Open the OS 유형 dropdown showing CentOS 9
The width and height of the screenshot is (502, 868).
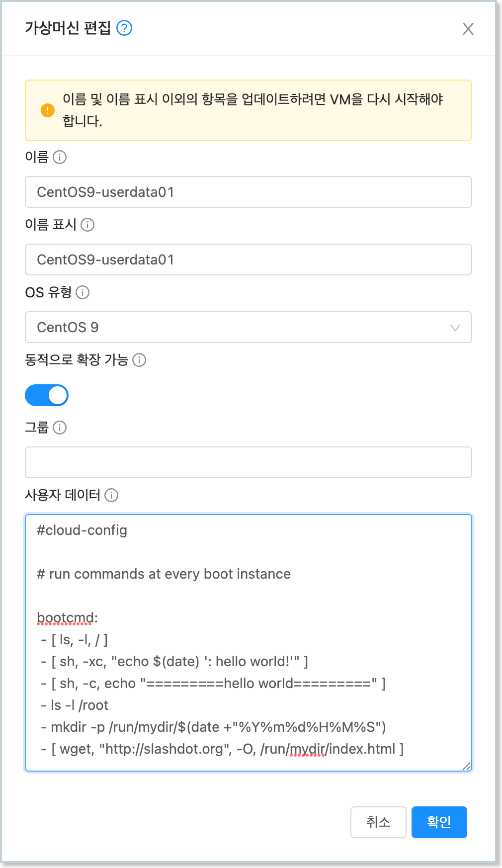[239, 327]
